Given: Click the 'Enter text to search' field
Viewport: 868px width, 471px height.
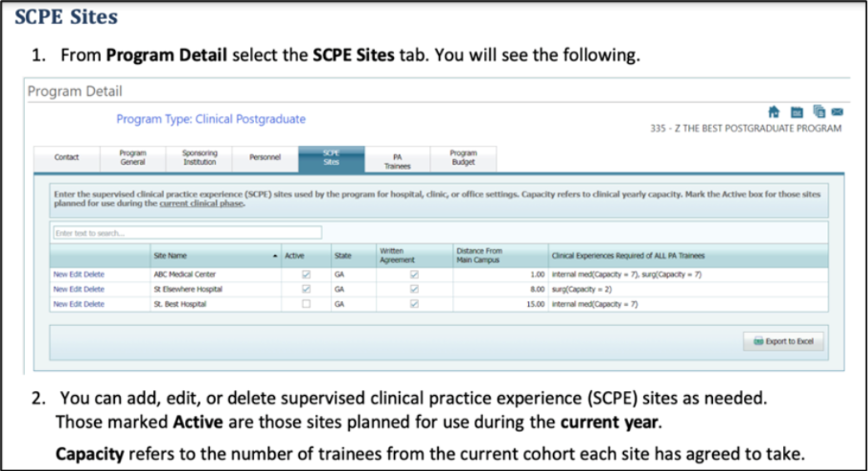Looking at the screenshot, I should click(187, 233).
